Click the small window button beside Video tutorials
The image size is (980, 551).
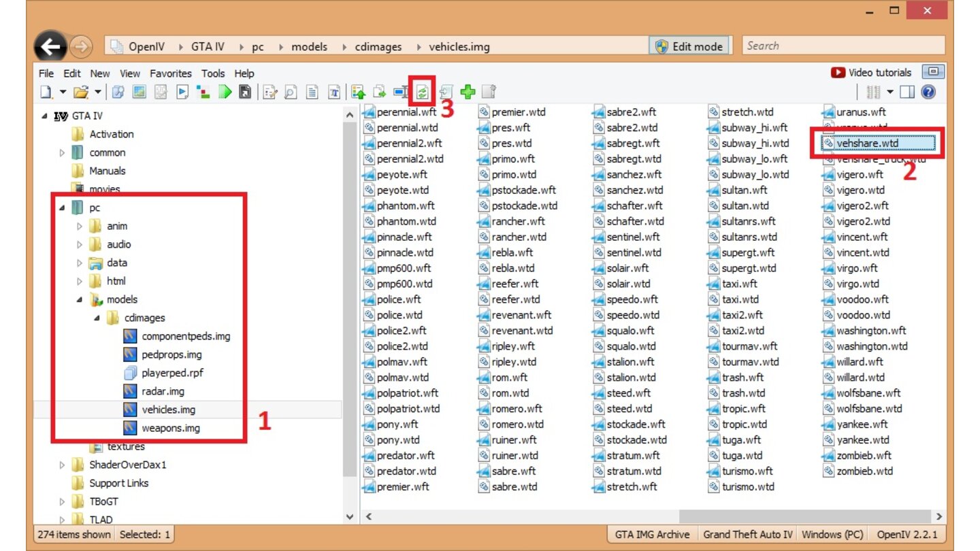933,72
